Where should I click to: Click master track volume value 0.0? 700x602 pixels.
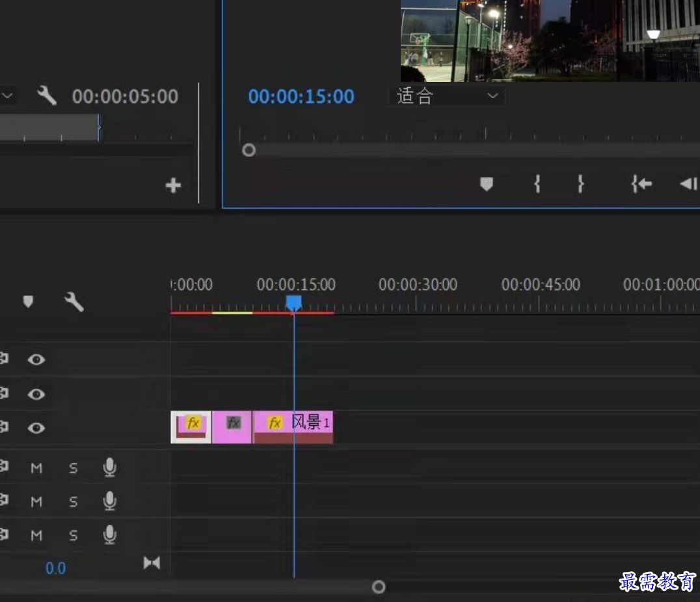(x=55, y=568)
